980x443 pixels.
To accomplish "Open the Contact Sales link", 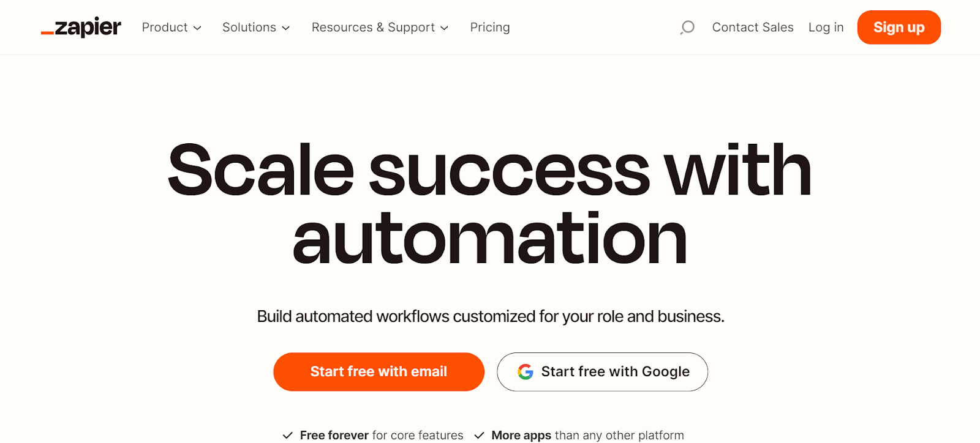I will (x=752, y=27).
